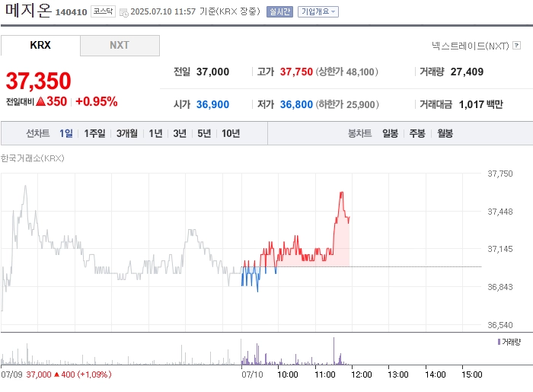Click the 15:00 time axis label
The width and height of the screenshot is (533, 392).
click(x=472, y=374)
